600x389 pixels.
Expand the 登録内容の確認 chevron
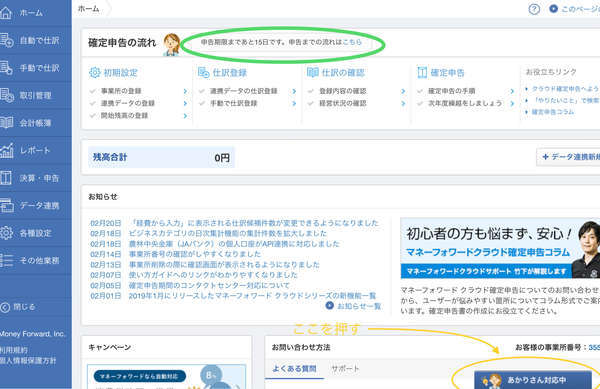(x=403, y=91)
